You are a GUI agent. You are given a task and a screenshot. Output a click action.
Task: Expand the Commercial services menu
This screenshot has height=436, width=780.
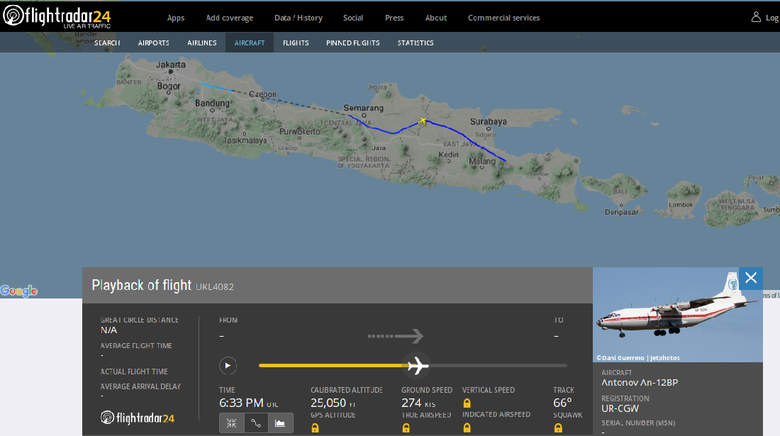coord(503,18)
